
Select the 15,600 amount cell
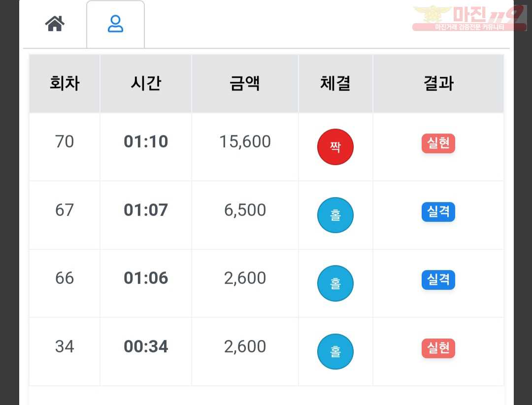pos(245,141)
